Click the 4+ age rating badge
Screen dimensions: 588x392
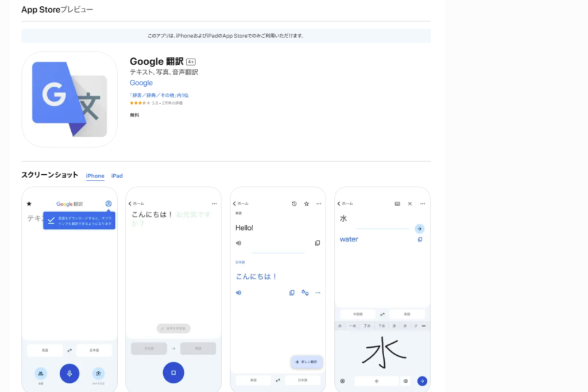(191, 62)
